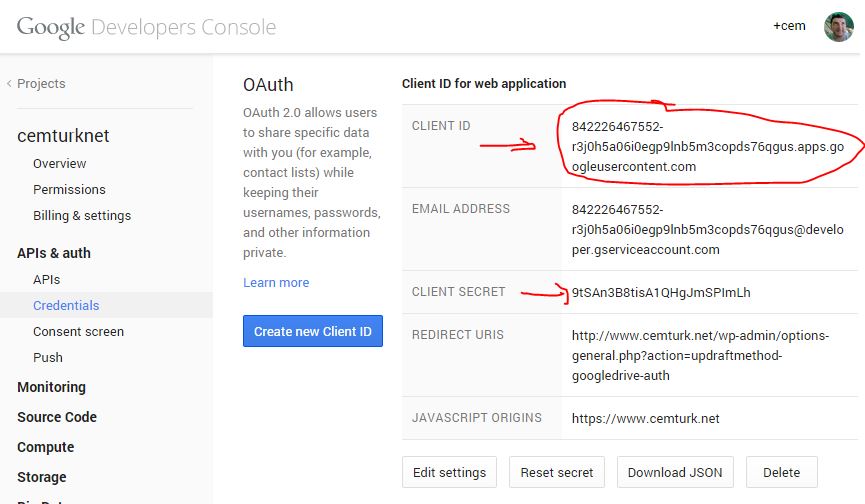Open the Overview page
The width and height of the screenshot is (865, 504).
point(60,164)
